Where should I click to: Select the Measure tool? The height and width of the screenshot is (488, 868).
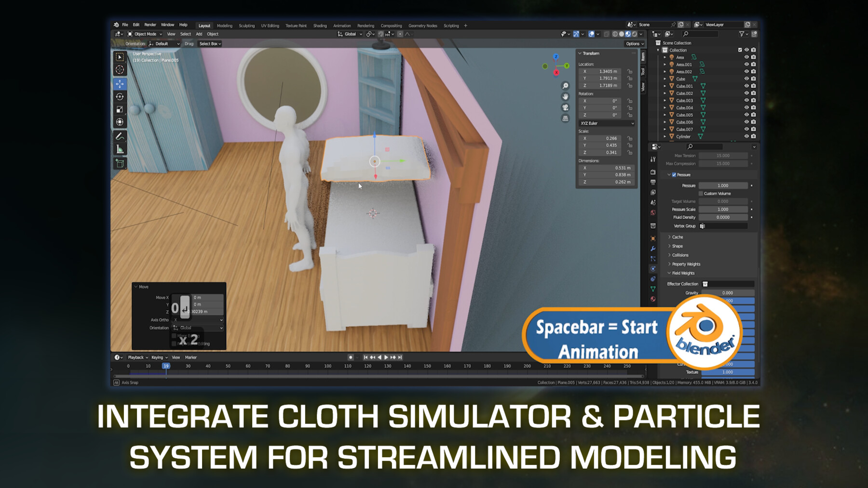[119, 147]
